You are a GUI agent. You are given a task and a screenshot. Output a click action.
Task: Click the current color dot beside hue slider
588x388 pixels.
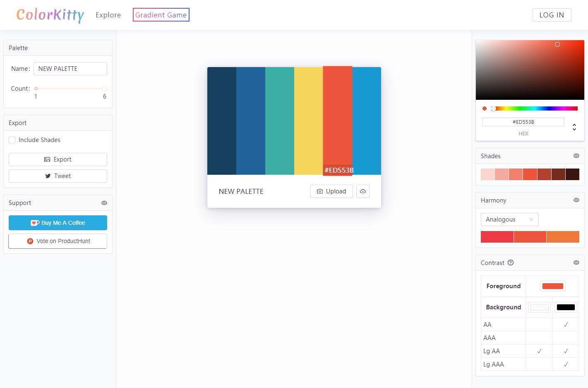point(485,108)
